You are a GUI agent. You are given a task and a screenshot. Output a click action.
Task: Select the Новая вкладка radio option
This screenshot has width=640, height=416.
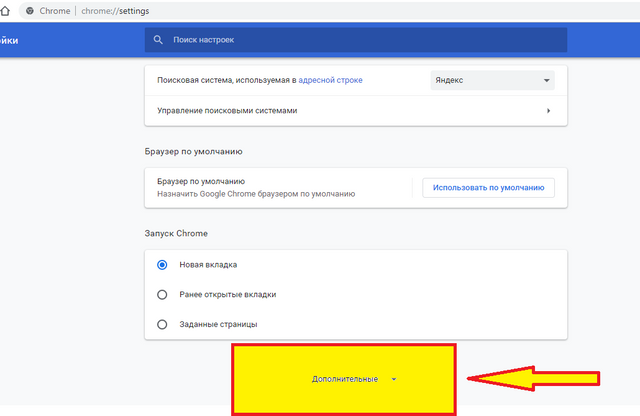pyautogui.click(x=162, y=265)
